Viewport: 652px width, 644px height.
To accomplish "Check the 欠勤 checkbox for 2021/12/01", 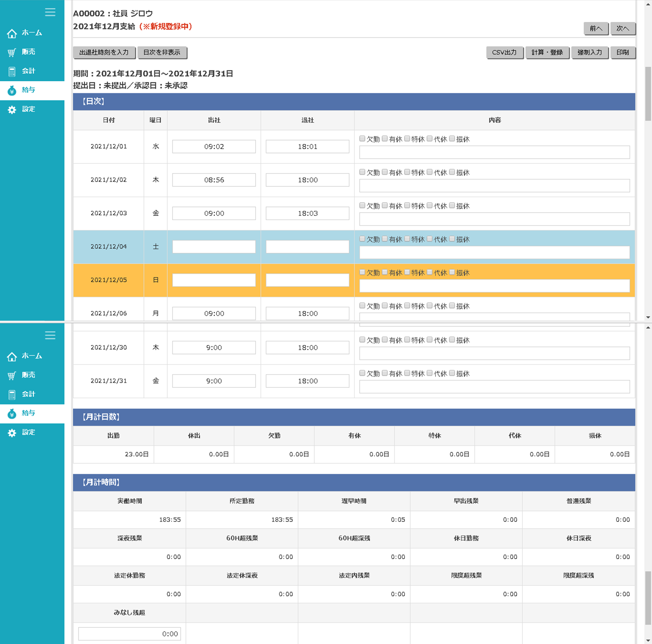I will pyautogui.click(x=362, y=139).
